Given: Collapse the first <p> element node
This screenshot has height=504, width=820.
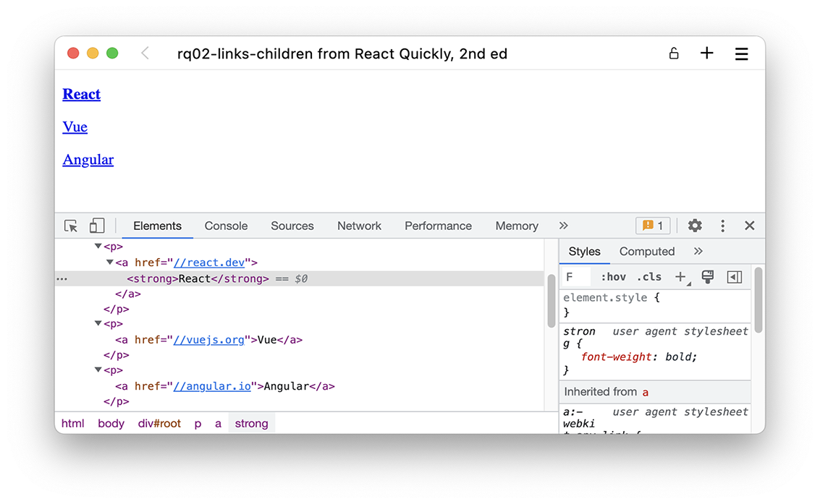Looking at the screenshot, I should [x=98, y=247].
